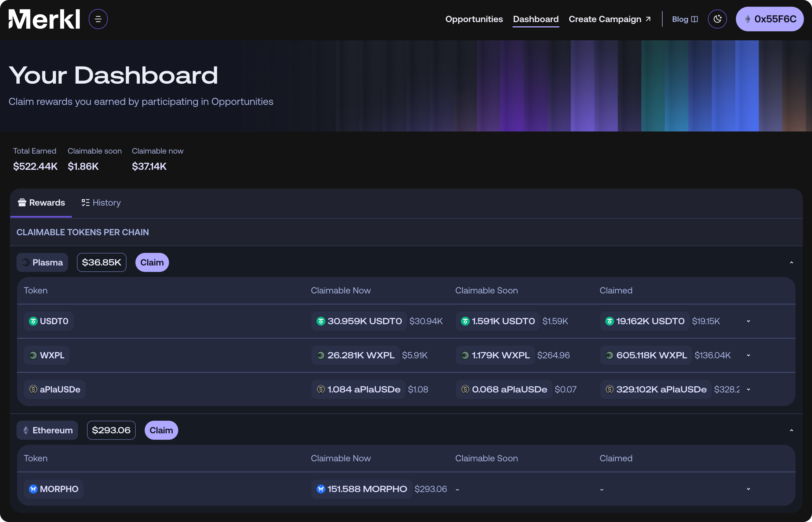This screenshot has width=812, height=522.
Task: Toggle dark mode via the moon icon
Action: point(717,19)
